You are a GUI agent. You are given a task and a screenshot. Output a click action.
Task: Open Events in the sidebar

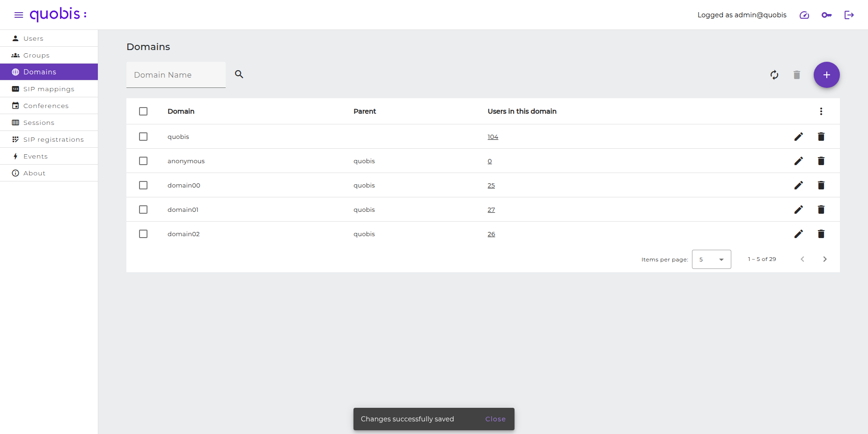pyautogui.click(x=49, y=156)
